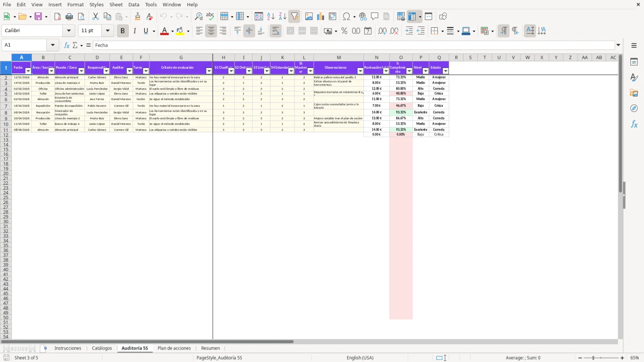Insert image icon in toolbar
The height and width of the screenshot is (362, 644).
[309, 16]
